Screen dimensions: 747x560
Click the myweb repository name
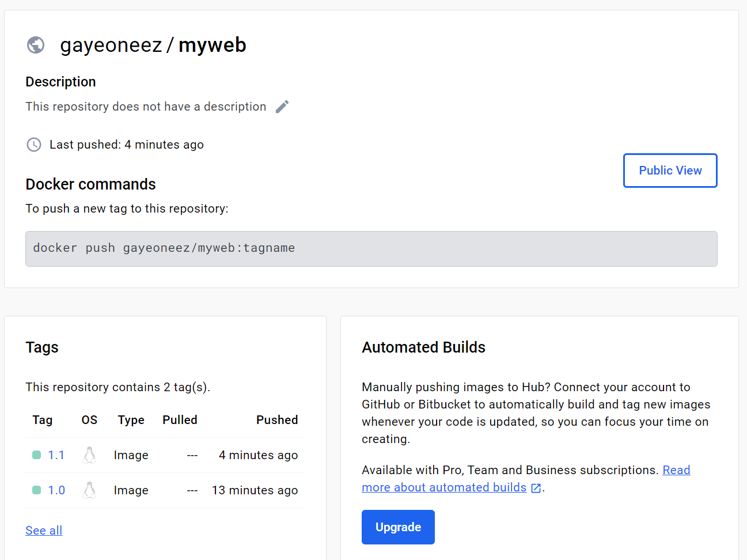click(x=213, y=45)
